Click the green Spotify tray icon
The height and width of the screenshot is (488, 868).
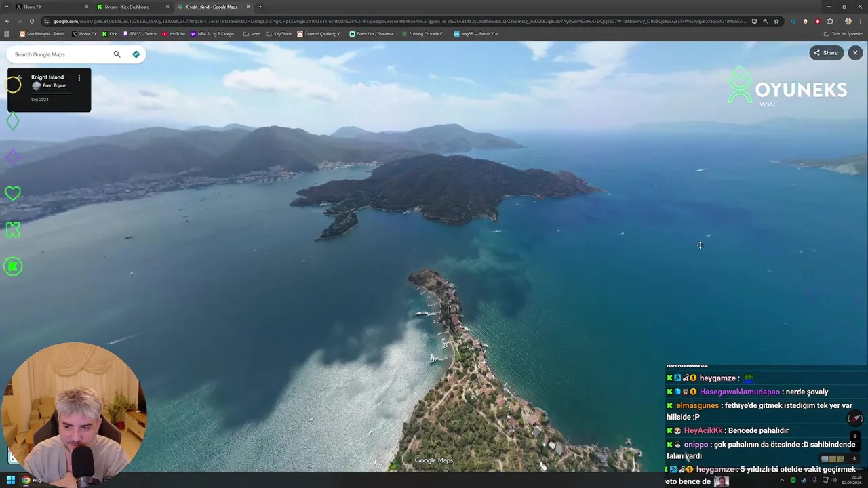tap(793, 480)
